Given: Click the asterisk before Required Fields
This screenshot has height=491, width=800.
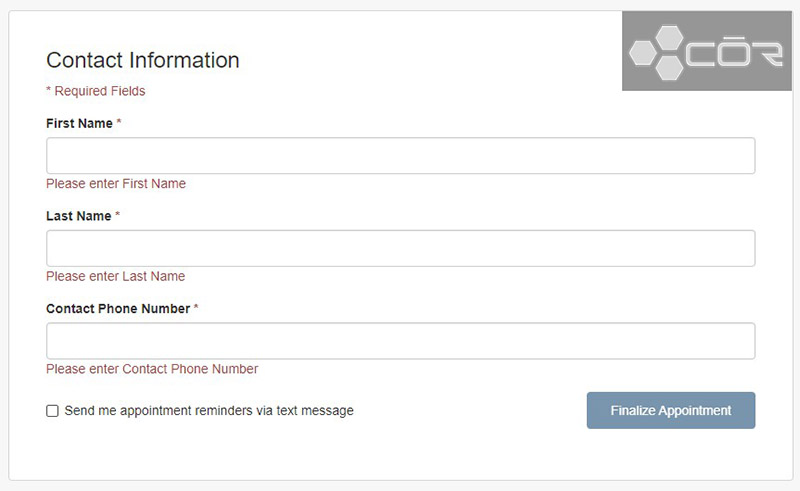Looking at the screenshot, I should [x=48, y=90].
